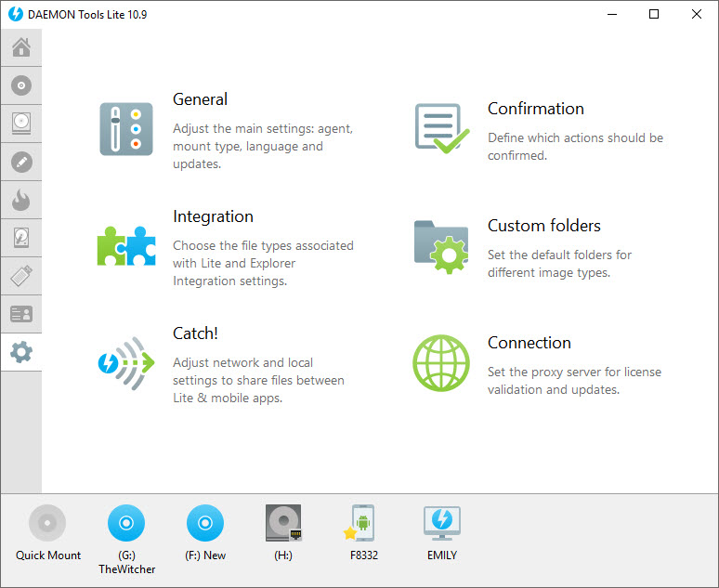Click 'Set the default folders' description

[x=559, y=263]
